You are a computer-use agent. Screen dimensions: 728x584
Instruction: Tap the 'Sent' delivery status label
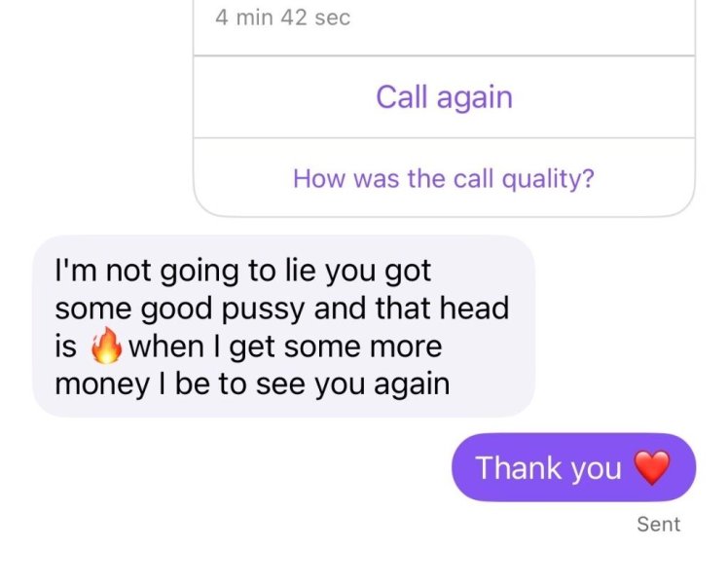click(658, 524)
